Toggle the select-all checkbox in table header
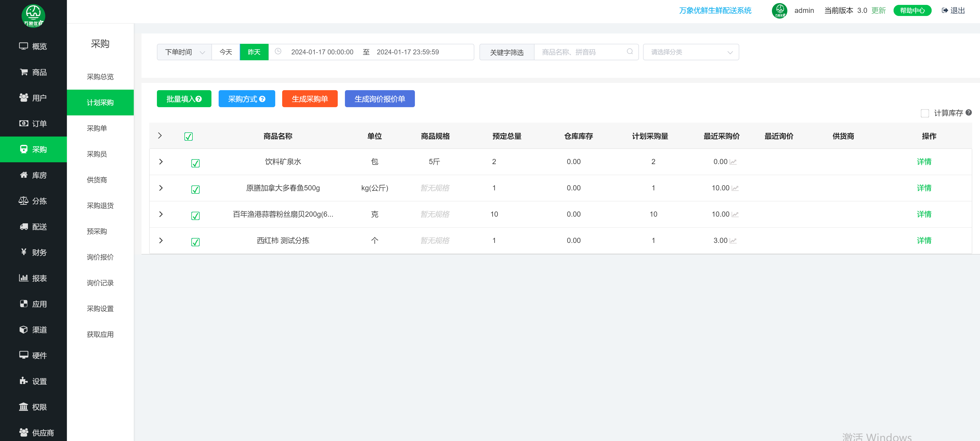980x441 pixels. (188, 136)
